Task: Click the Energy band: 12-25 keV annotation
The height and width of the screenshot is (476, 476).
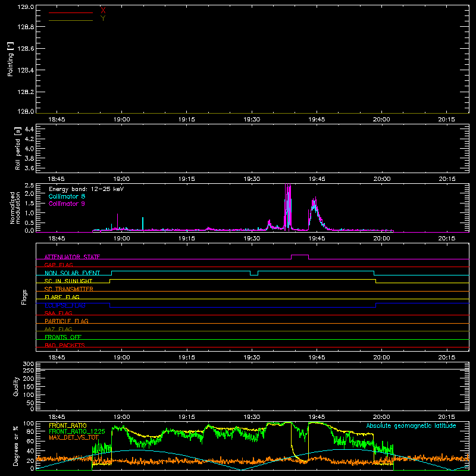Action: (86, 189)
